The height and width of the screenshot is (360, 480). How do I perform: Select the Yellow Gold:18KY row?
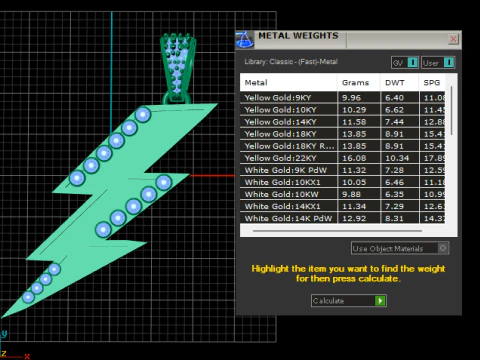(342, 134)
